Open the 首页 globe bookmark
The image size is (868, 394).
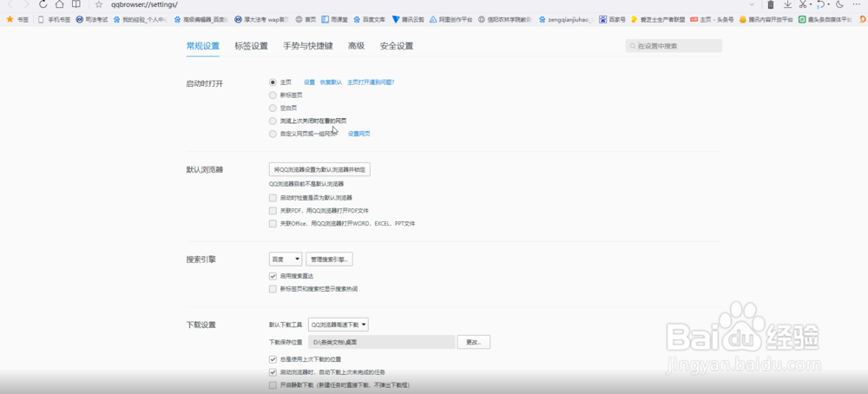click(x=306, y=19)
